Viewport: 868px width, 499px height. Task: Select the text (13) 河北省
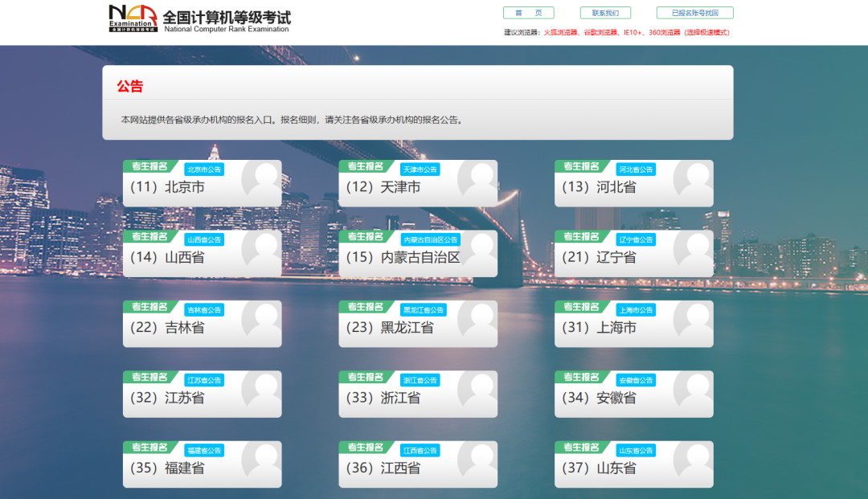(x=599, y=187)
